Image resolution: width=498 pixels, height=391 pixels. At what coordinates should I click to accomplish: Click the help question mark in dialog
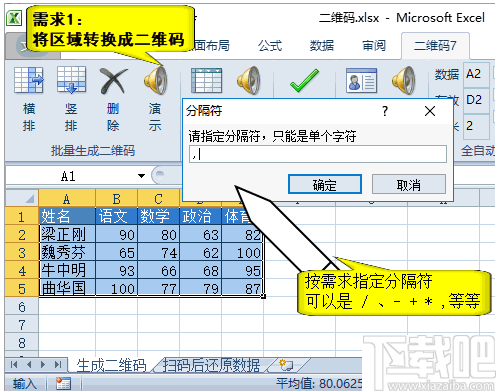point(385,111)
